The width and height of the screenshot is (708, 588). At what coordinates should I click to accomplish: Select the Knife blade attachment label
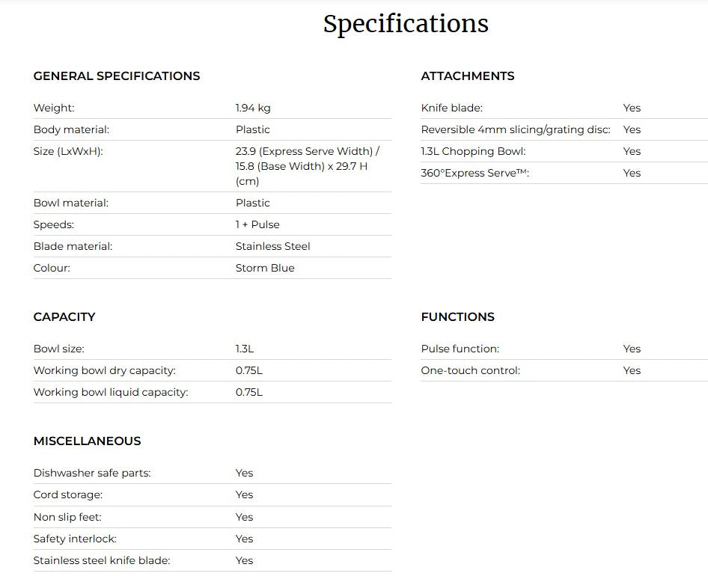pos(452,108)
